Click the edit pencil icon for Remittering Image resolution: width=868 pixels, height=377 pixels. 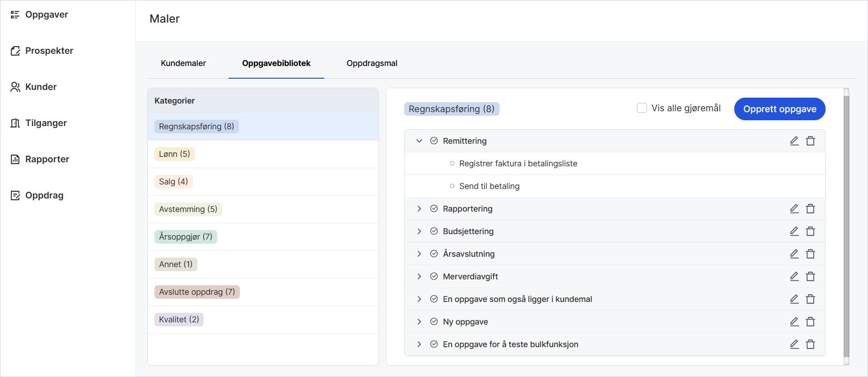[794, 141]
